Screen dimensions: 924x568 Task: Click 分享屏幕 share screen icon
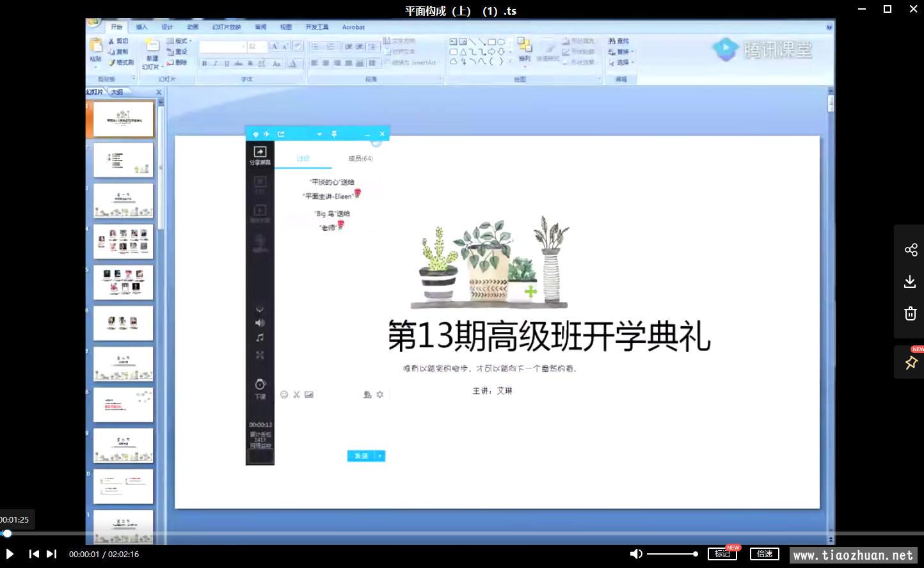pos(260,155)
